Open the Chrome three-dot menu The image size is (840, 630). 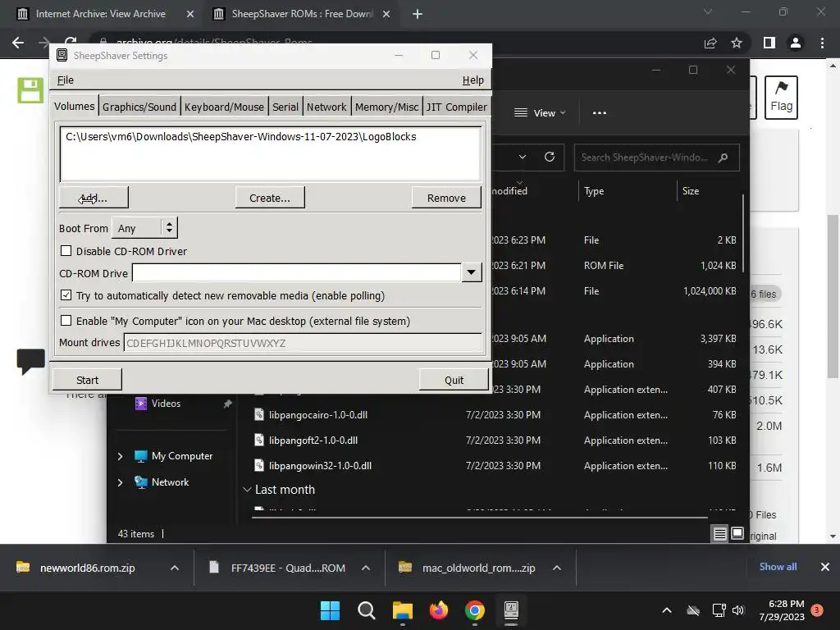(822, 43)
